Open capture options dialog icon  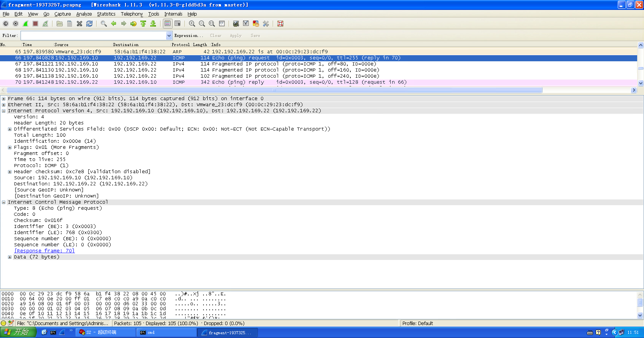[16, 24]
